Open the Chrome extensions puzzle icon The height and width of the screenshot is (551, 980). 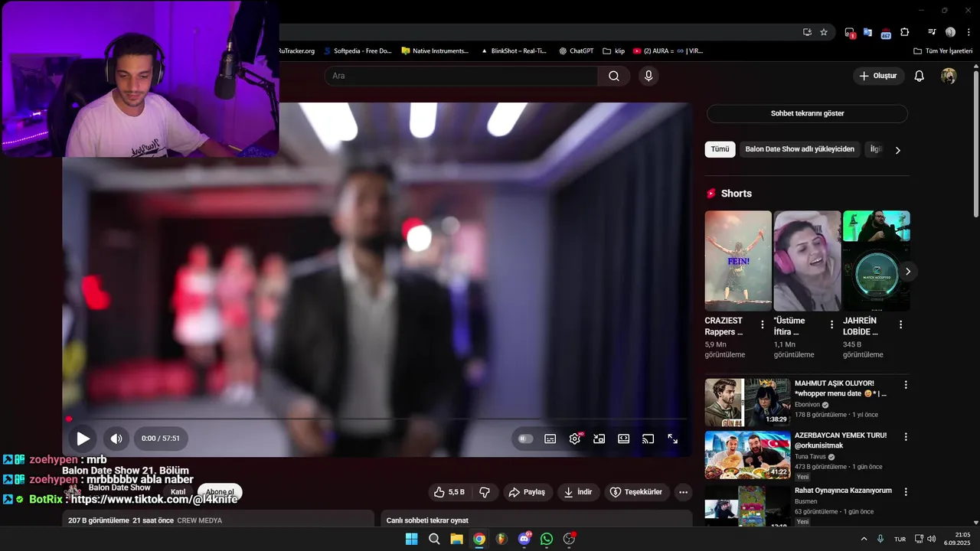[x=904, y=32]
